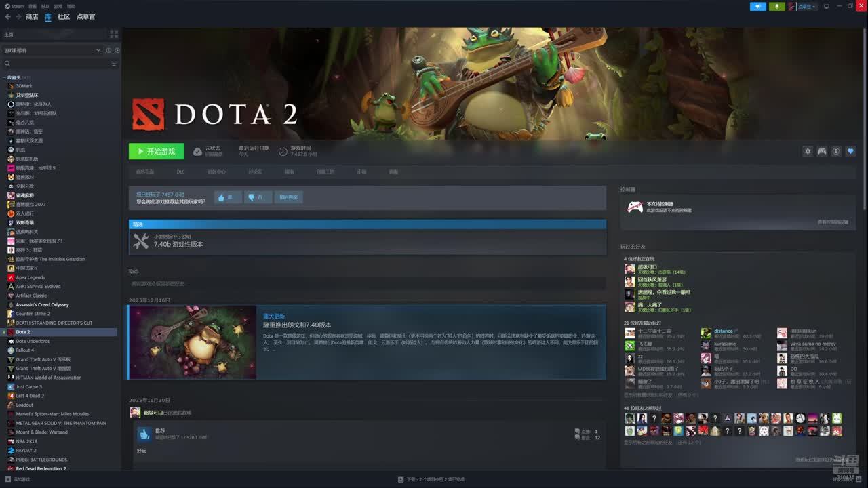The height and width of the screenshot is (488, 868).
Task: Open advanced filter options icon
Action: (x=114, y=64)
